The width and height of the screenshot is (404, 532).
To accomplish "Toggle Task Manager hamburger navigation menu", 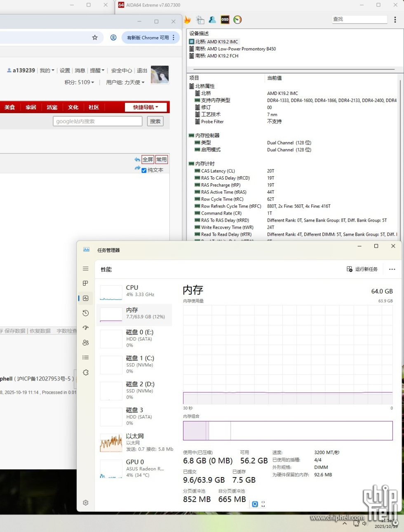I will pyautogui.click(x=86, y=269).
